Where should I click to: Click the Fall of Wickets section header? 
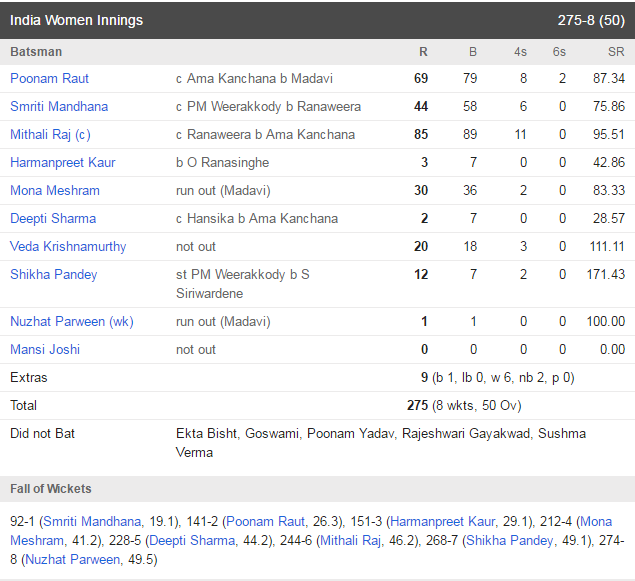click(x=318, y=489)
